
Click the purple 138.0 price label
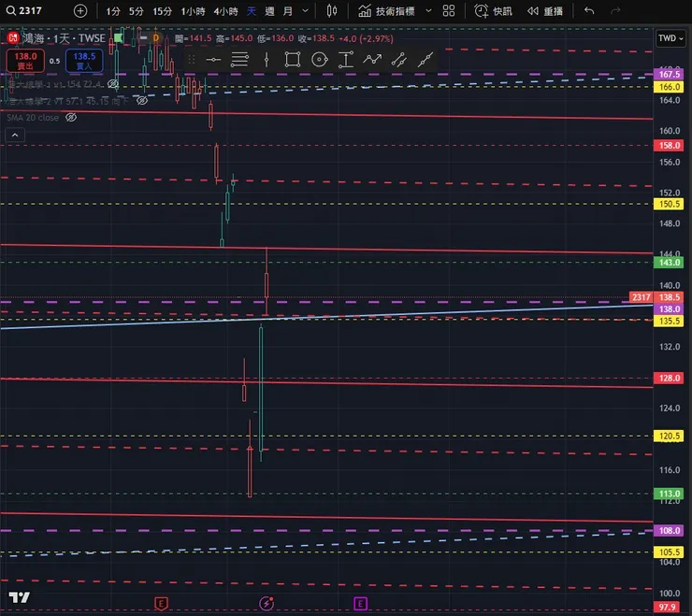669,308
